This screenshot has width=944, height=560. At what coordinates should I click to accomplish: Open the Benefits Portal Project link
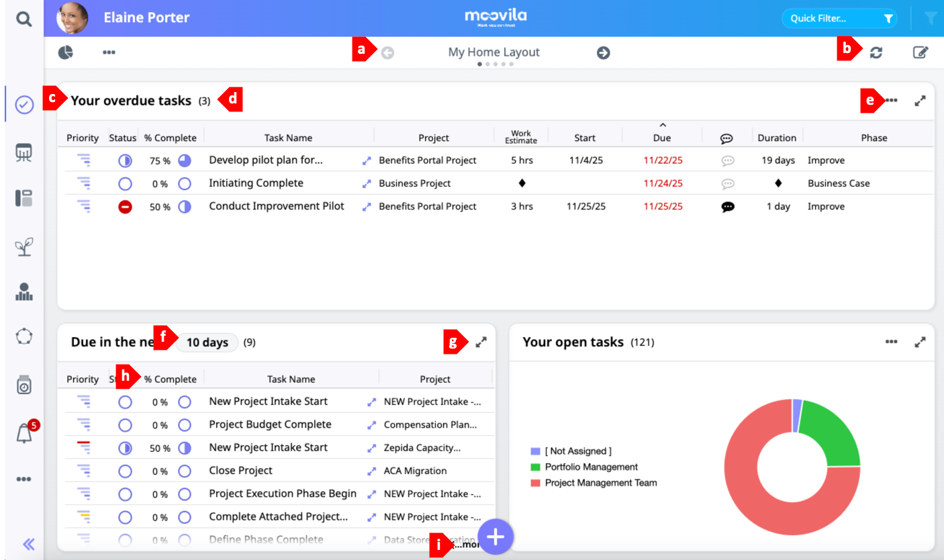point(428,160)
